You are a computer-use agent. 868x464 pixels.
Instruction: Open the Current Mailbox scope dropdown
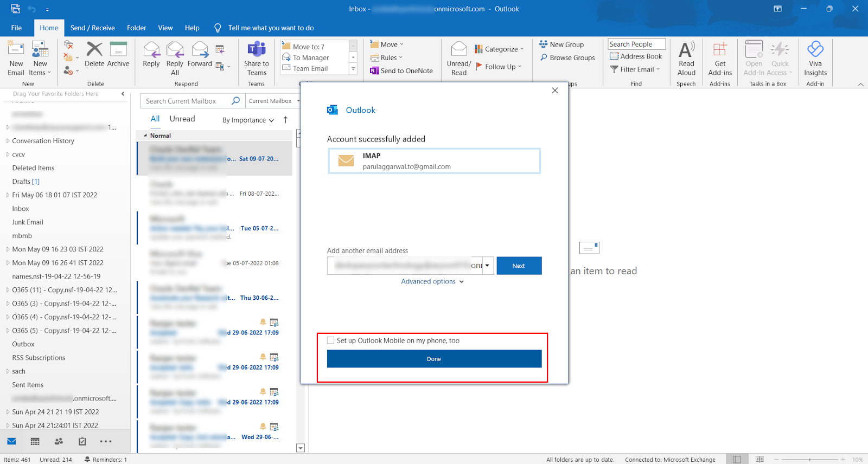274,101
